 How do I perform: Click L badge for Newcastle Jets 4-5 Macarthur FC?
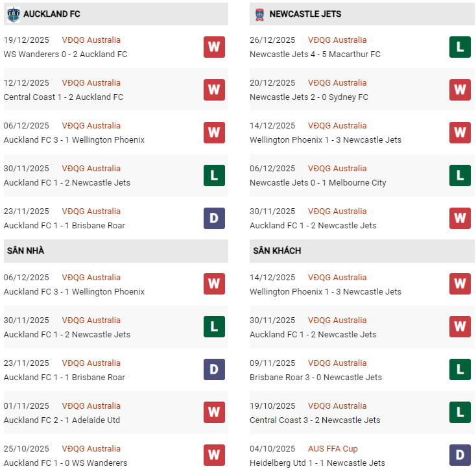tap(460, 47)
